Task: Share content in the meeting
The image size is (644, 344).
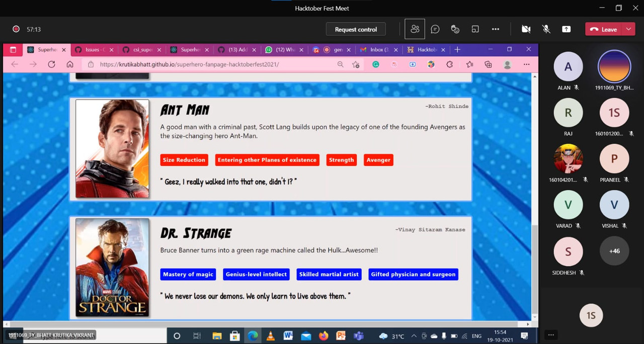Action: pyautogui.click(x=567, y=29)
